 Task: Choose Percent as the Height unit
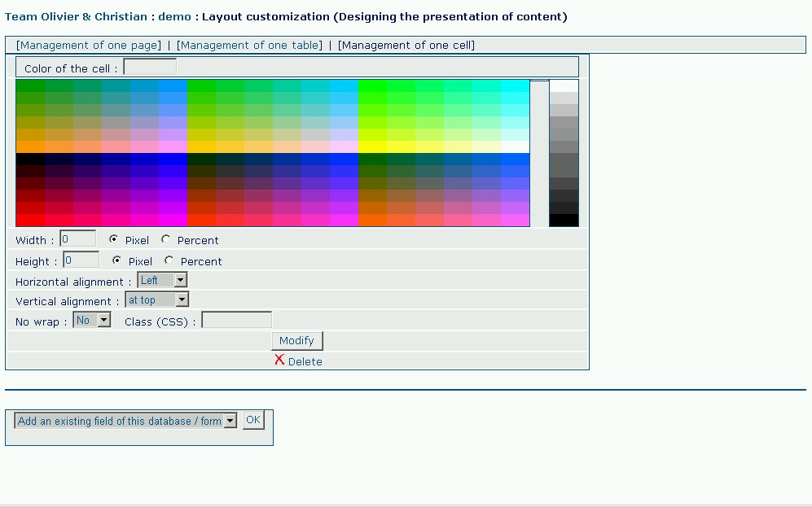coord(169,260)
